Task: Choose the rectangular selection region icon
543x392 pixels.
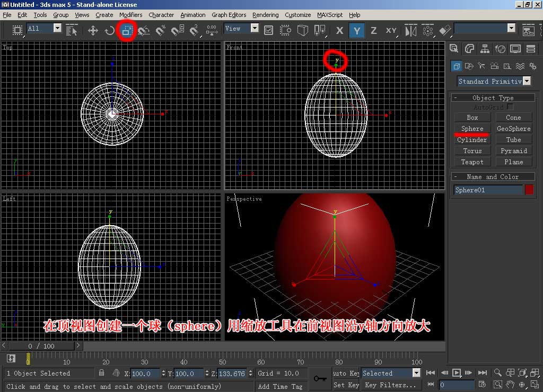Action: (17, 30)
